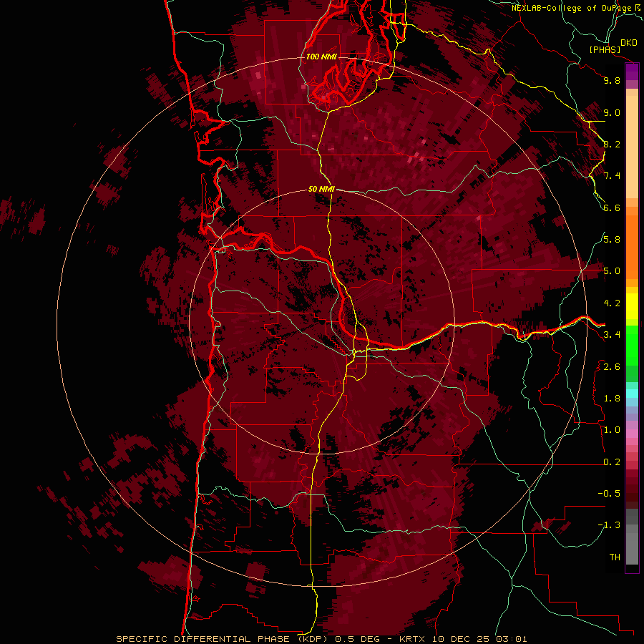Click the -1.3 scale value
The width and height of the screenshot is (644, 644).
click(609, 525)
